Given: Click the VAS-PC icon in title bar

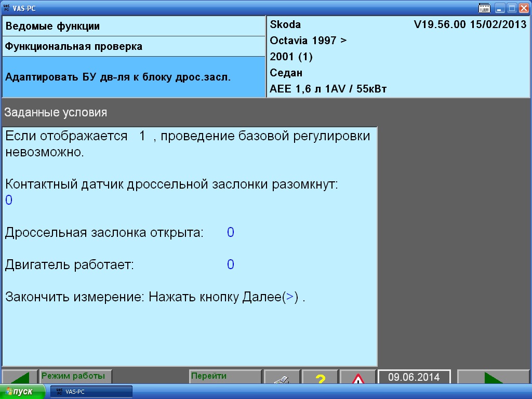Looking at the screenshot, I should point(6,8).
